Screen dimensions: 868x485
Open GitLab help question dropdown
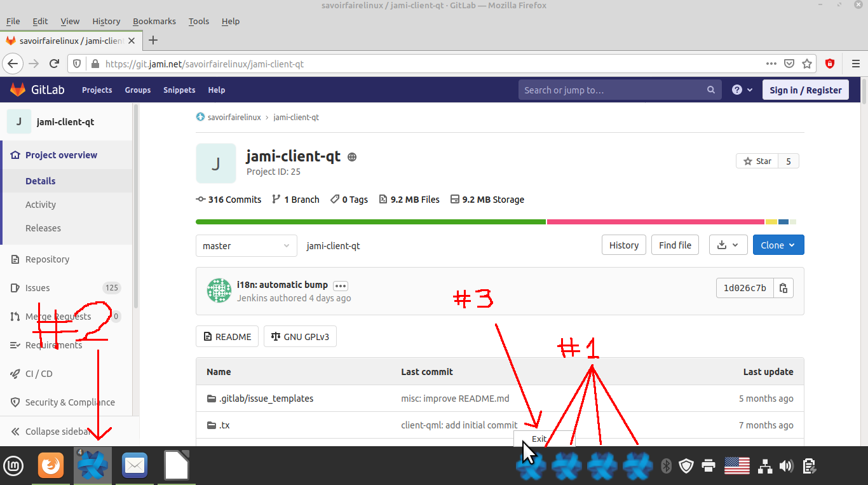click(742, 90)
